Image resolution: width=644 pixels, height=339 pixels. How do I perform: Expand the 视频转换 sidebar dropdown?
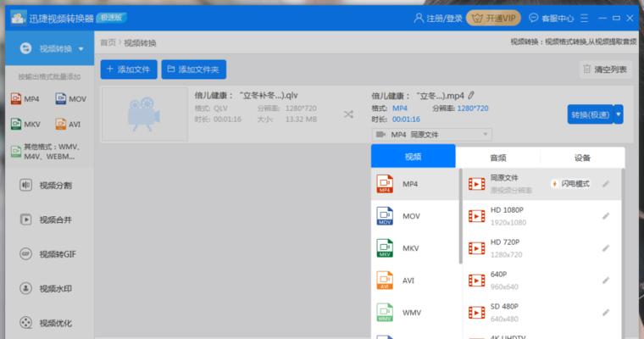[80, 49]
